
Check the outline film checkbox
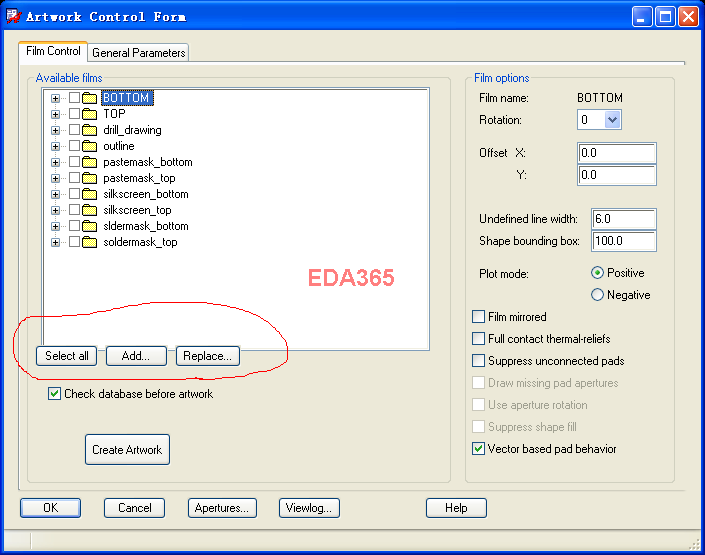[75, 146]
